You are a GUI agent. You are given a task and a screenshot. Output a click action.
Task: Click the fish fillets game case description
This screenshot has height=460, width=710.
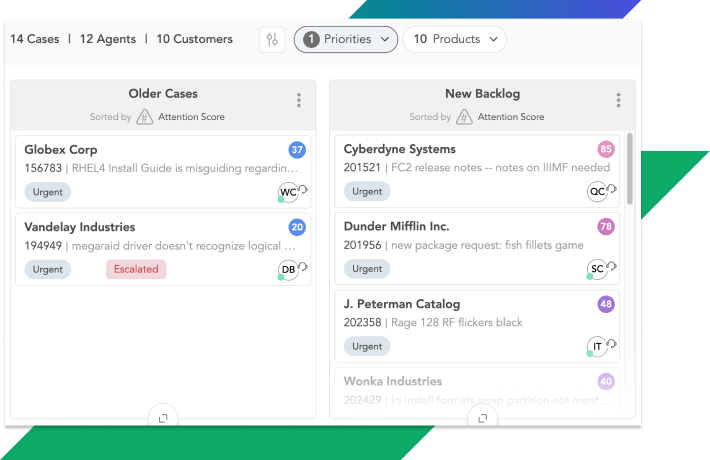coord(487,245)
